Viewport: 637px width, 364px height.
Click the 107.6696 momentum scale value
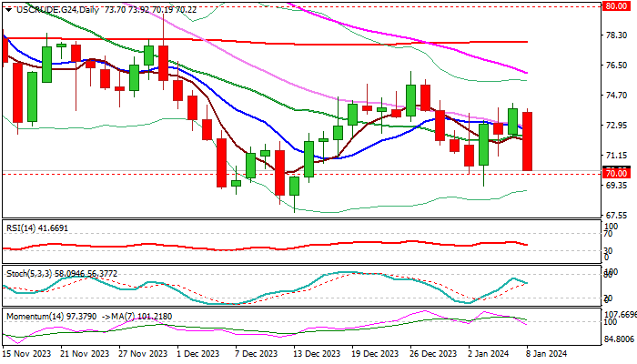(620, 314)
